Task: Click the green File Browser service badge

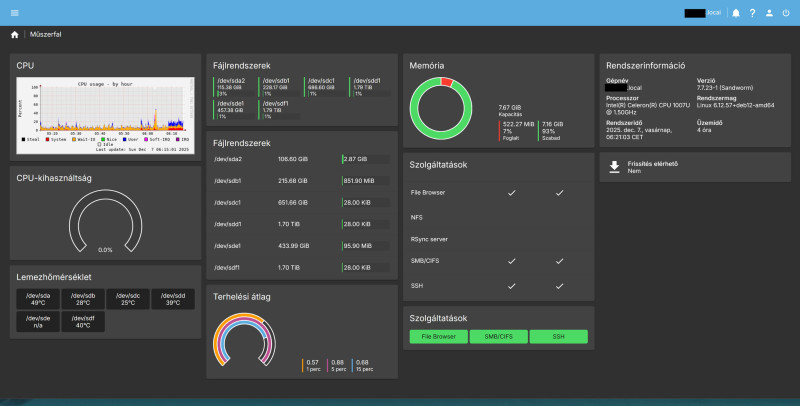Action: (x=439, y=337)
